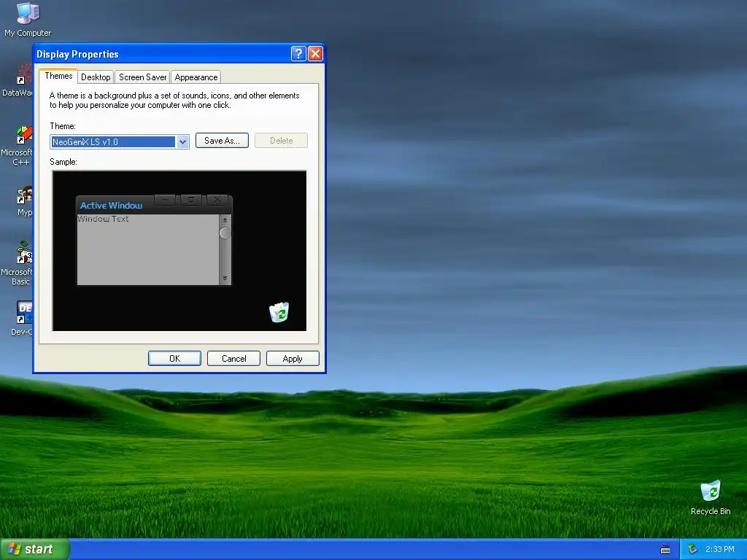The width and height of the screenshot is (747, 560).
Task: Click the taskbar clock showing 2:33 PM
Action: [x=720, y=549]
